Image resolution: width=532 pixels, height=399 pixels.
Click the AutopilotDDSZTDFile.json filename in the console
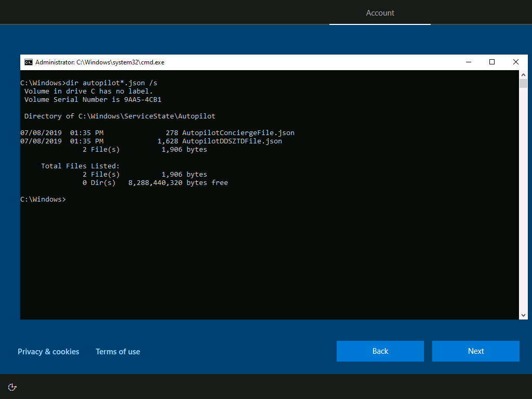click(x=232, y=141)
